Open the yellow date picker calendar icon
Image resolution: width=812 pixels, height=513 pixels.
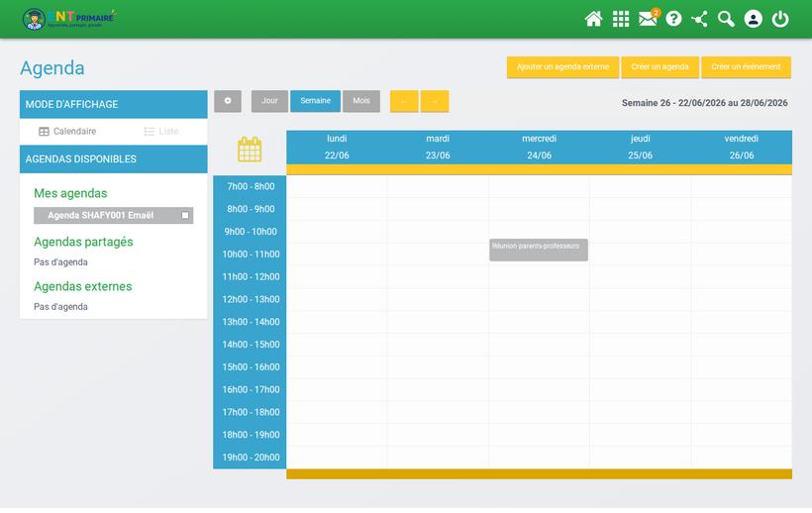pyautogui.click(x=250, y=150)
